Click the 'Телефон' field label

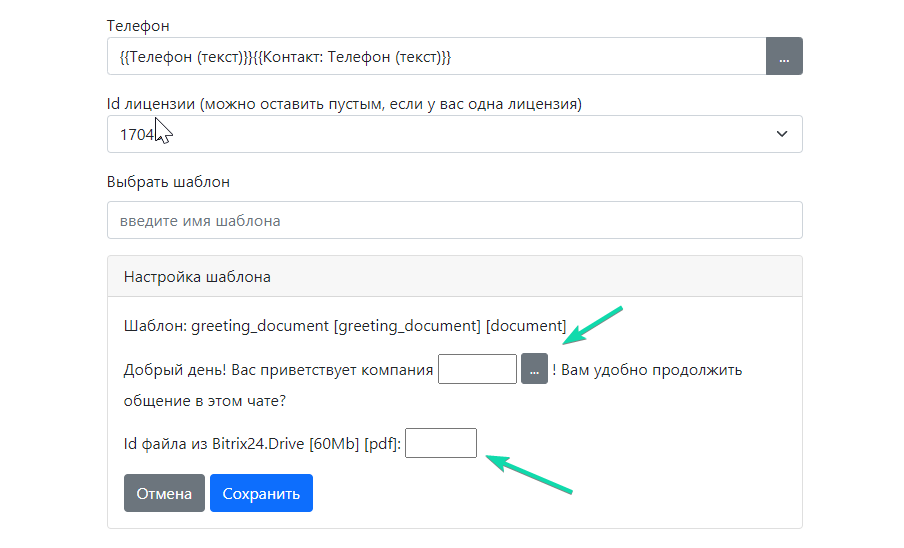click(x=138, y=25)
